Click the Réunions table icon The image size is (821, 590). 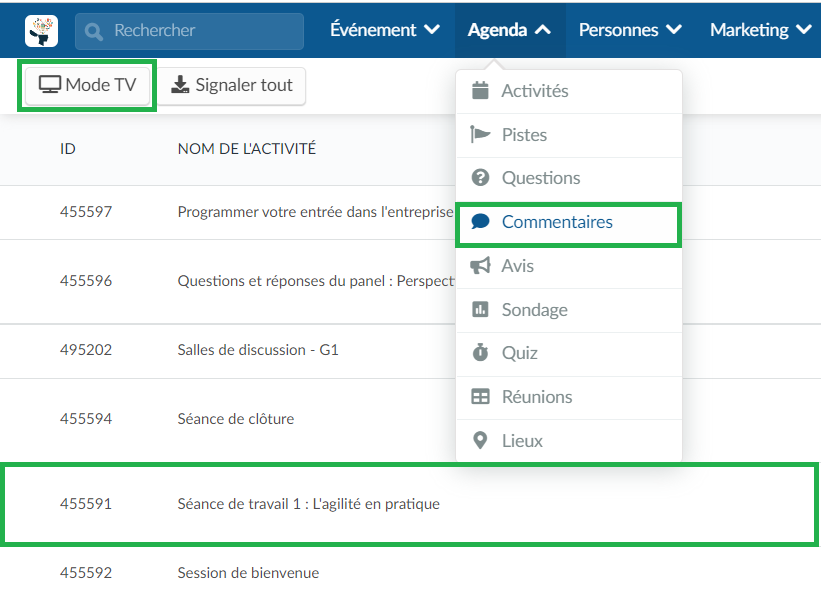(480, 397)
